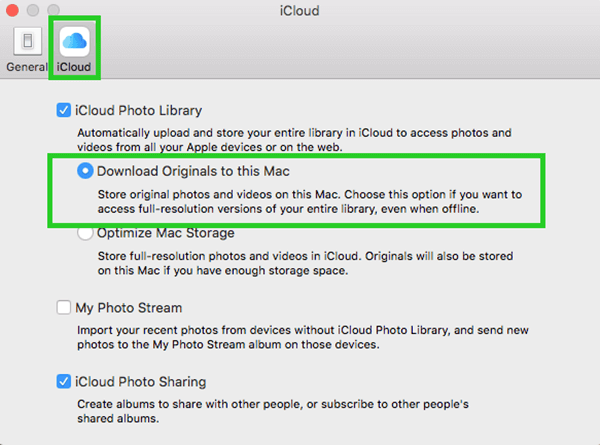This screenshot has height=445, width=600.
Task: Click the iCloud tab label text
Action: click(76, 68)
